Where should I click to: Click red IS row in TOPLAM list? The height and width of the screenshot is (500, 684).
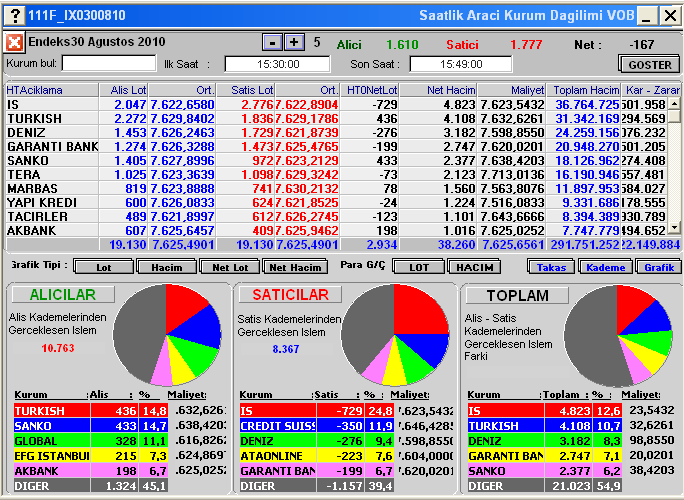(x=544, y=411)
